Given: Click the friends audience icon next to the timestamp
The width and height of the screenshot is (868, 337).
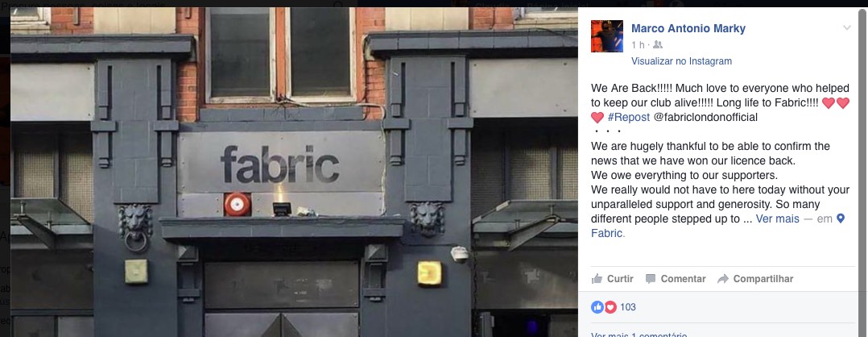Looking at the screenshot, I should tap(658, 45).
